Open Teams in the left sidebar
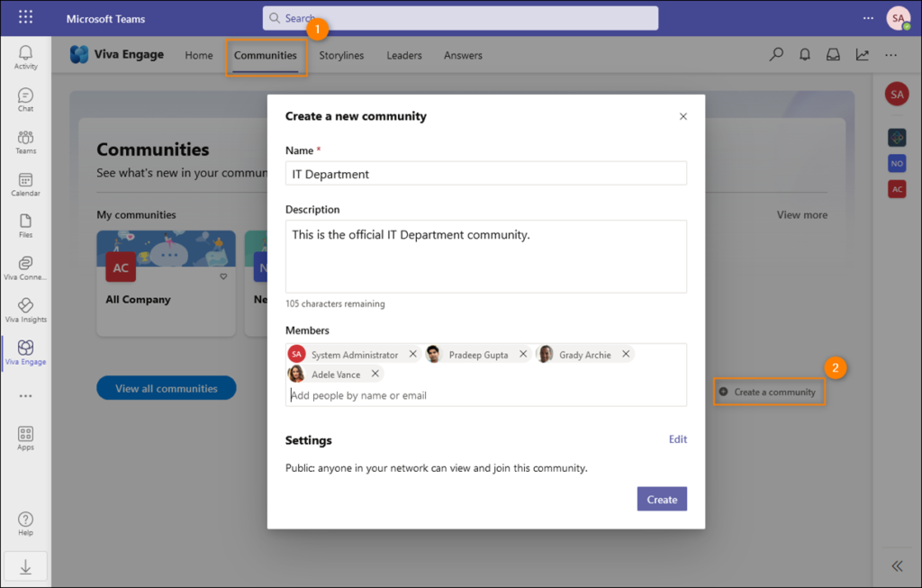The image size is (922, 588). click(x=25, y=142)
